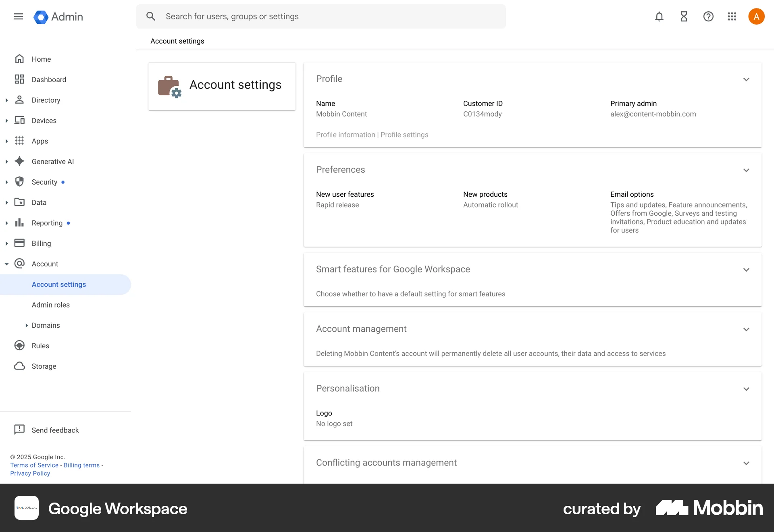Open the Google apps grid launcher

point(732,17)
